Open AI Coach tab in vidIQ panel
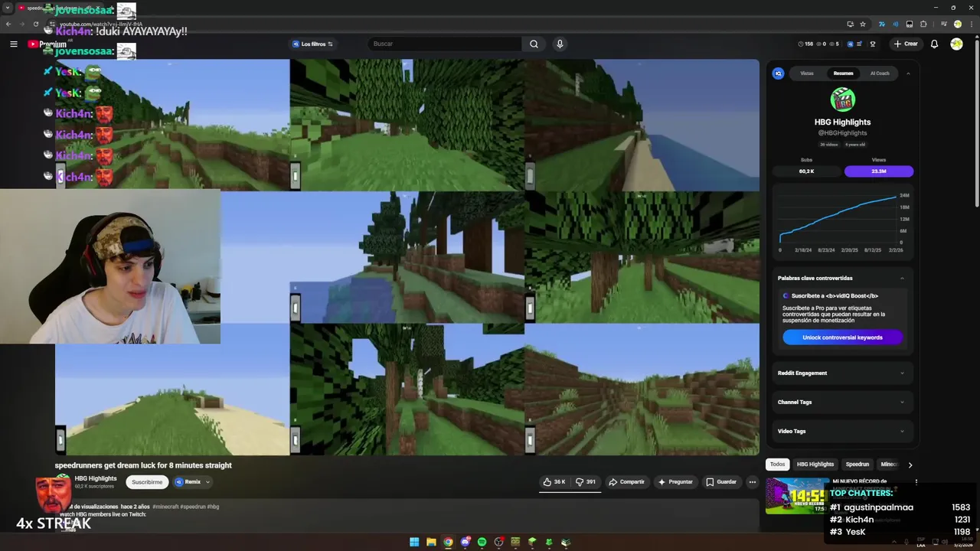The width and height of the screenshot is (980, 551). (x=880, y=73)
